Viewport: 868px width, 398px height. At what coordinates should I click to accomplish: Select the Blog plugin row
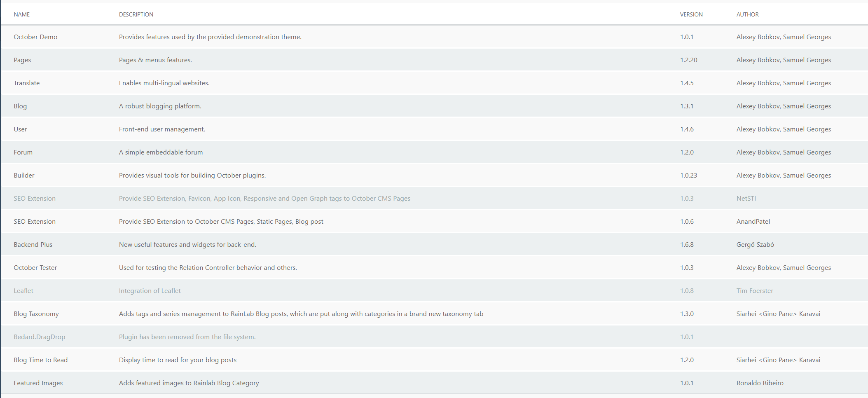(20, 106)
